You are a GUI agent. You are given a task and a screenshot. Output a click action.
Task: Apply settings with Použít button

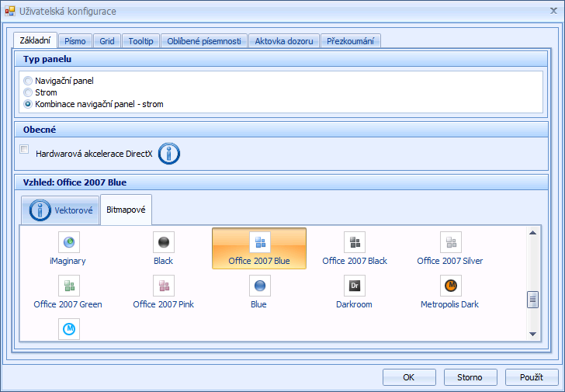tap(532, 377)
